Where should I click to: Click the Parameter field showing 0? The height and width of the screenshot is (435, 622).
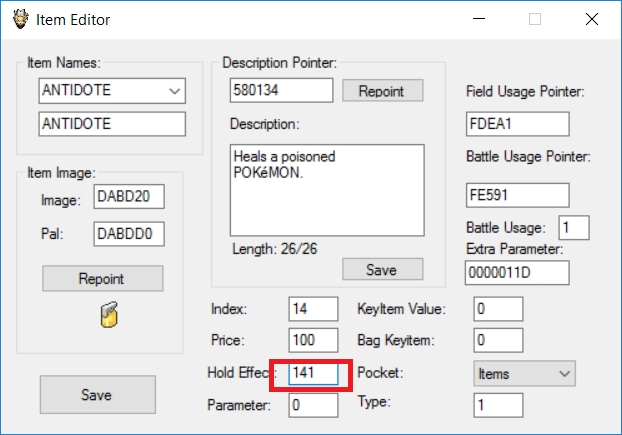pos(313,405)
